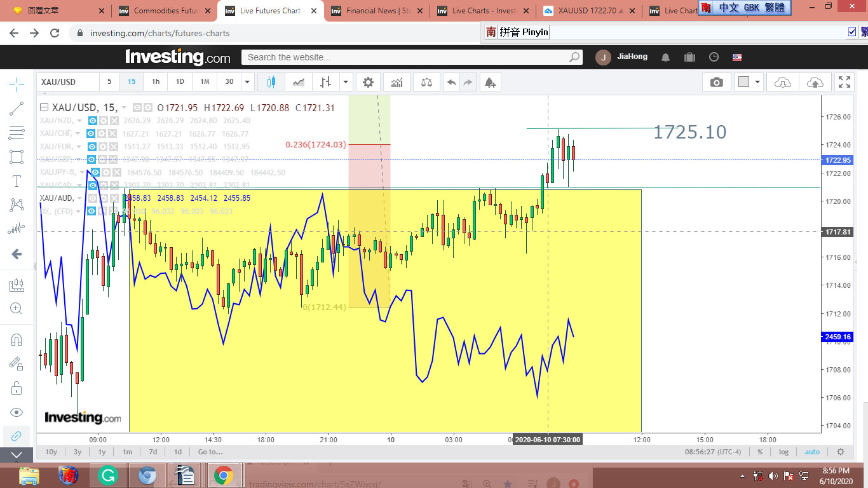Click the magnet mode icon
868x488 pixels.
[17, 339]
